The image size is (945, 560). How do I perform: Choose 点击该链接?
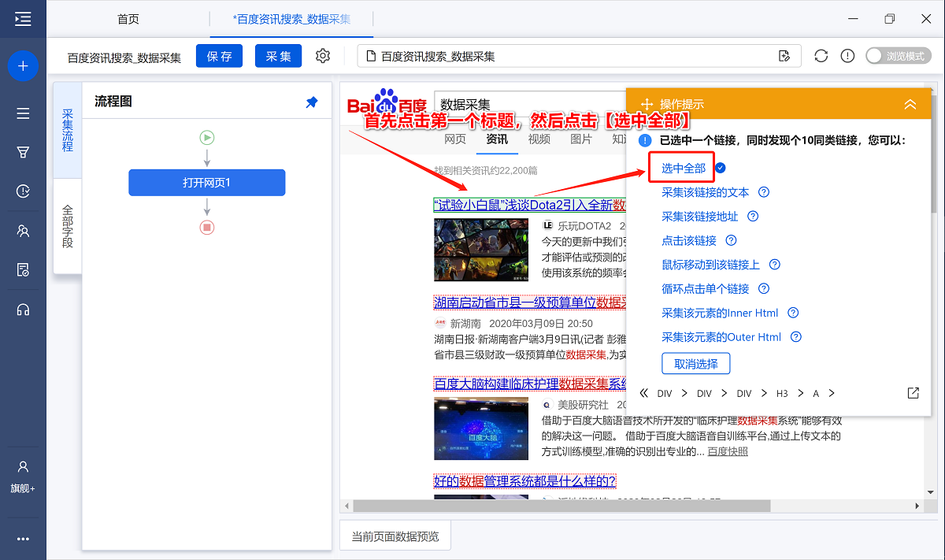click(x=689, y=240)
